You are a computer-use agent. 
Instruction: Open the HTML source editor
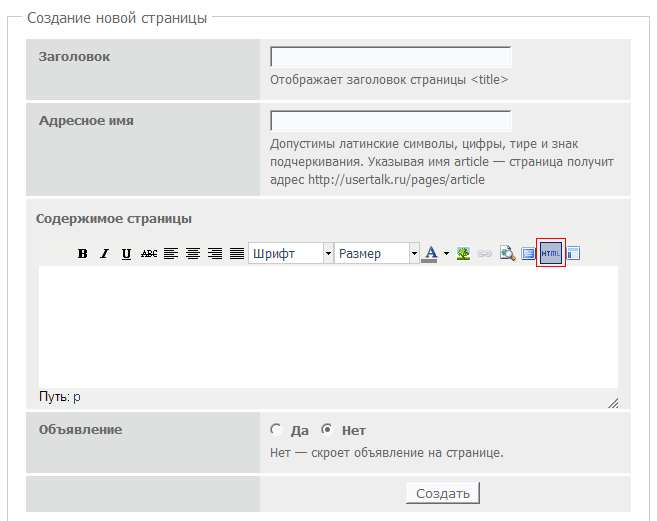[x=551, y=253]
